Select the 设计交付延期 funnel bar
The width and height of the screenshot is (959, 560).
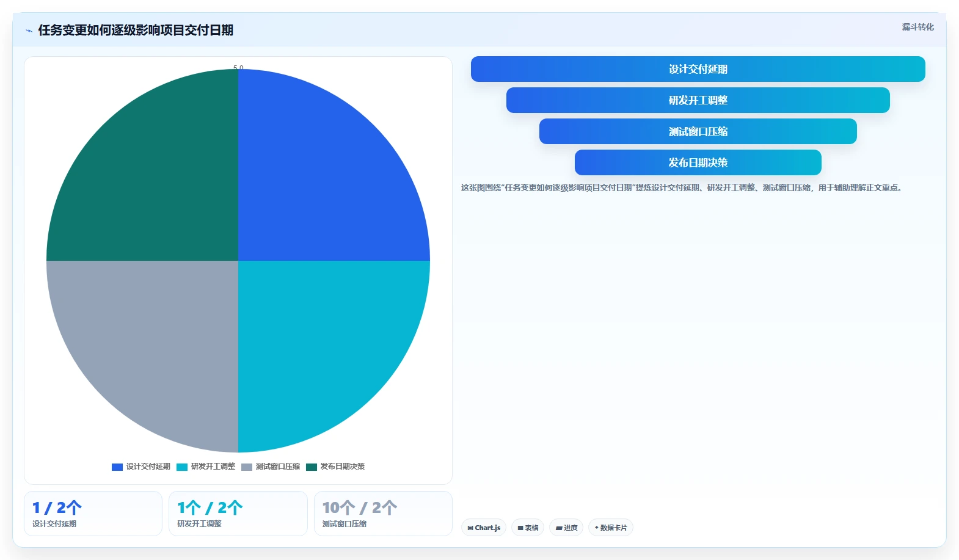698,69
